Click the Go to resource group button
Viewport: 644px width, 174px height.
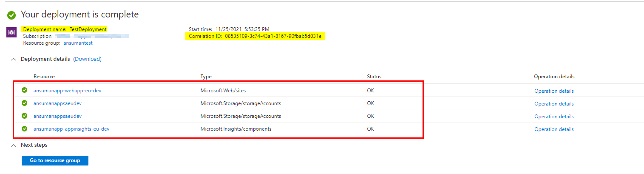pyautogui.click(x=55, y=160)
